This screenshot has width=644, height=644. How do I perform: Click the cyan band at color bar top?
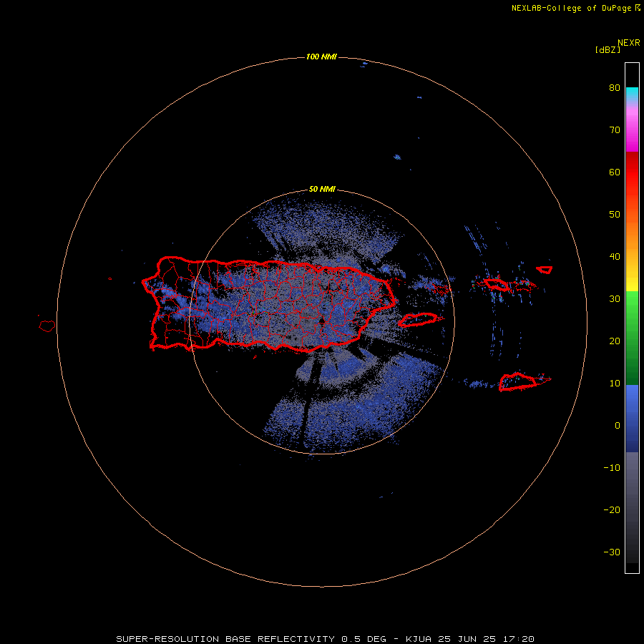pos(632,92)
